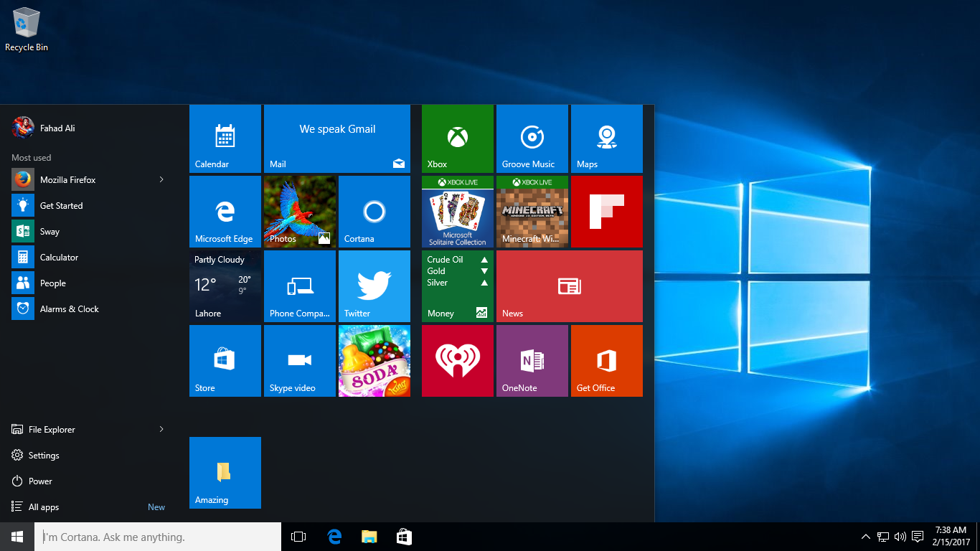Expand the File Explorer jump list arrow
980x551 pixels.
pos(161,430)
